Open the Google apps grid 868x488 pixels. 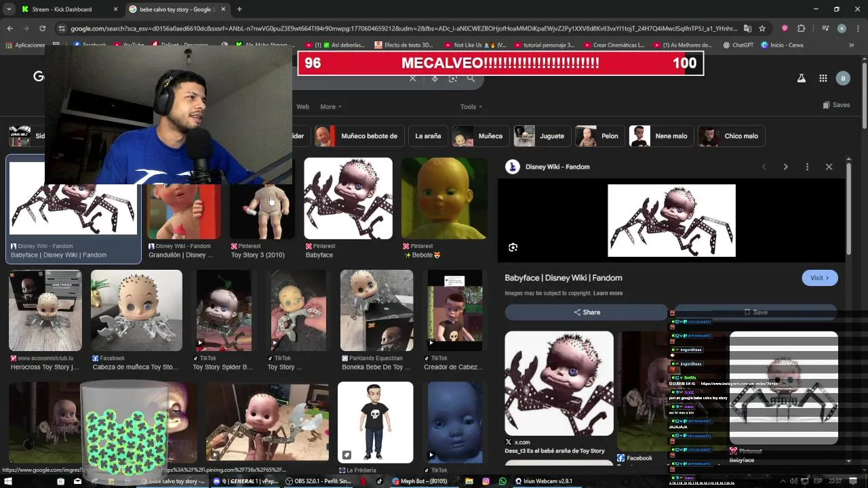(823, 78)
